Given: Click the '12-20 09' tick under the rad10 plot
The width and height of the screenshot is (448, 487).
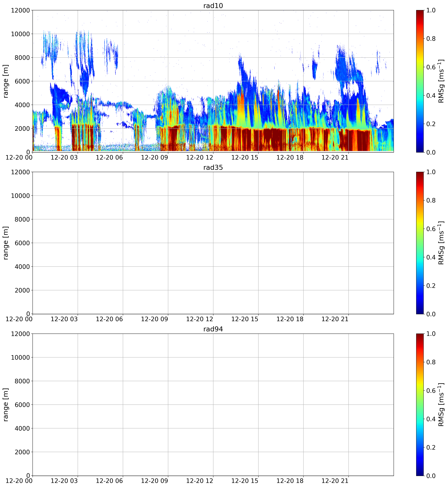Looking at the screenshot, I should coord(154,158).
